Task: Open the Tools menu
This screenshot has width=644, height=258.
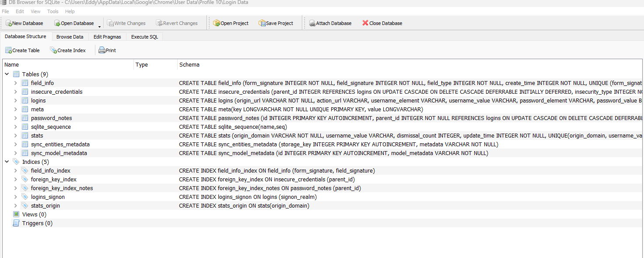Action: click(x=52, y=11)
